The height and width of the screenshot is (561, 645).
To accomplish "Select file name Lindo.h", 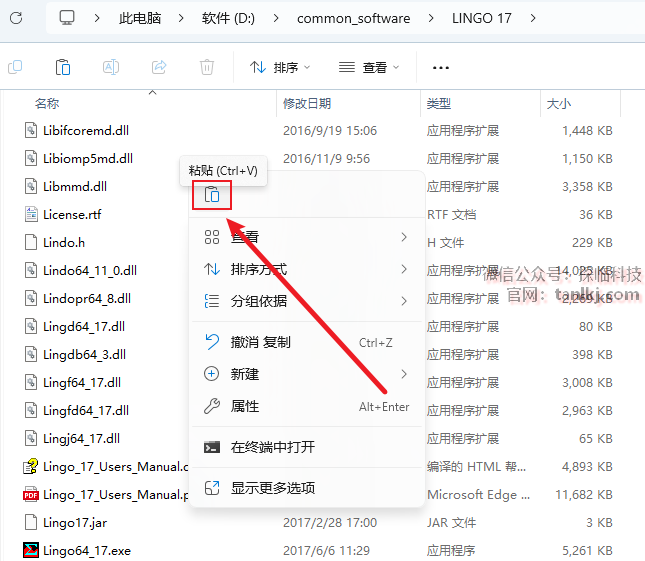I will (64, 242).
